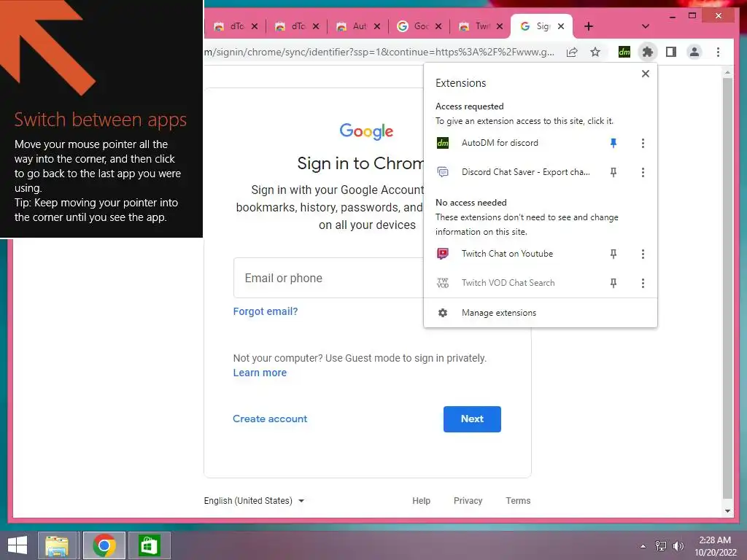Viewport: 747px width, 560px height.
Task: Click the scrollbar down arrow
Action: [727, 511]
